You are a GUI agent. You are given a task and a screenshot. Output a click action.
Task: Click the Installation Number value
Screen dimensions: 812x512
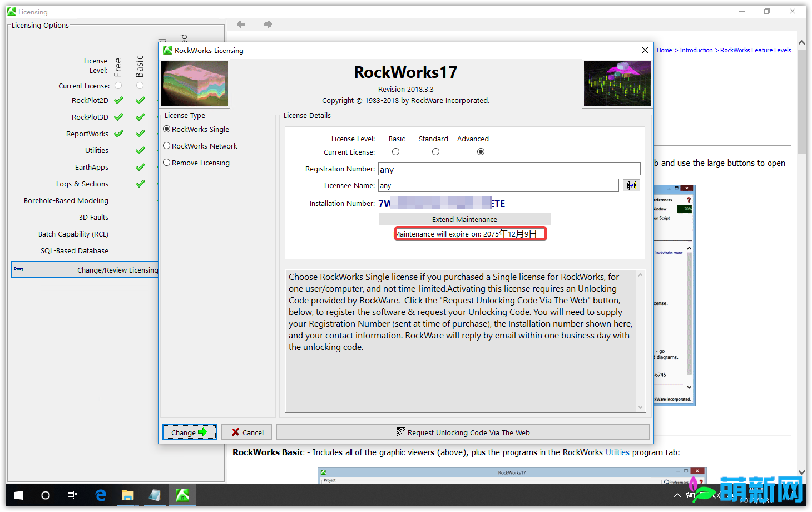click(442, 204)
